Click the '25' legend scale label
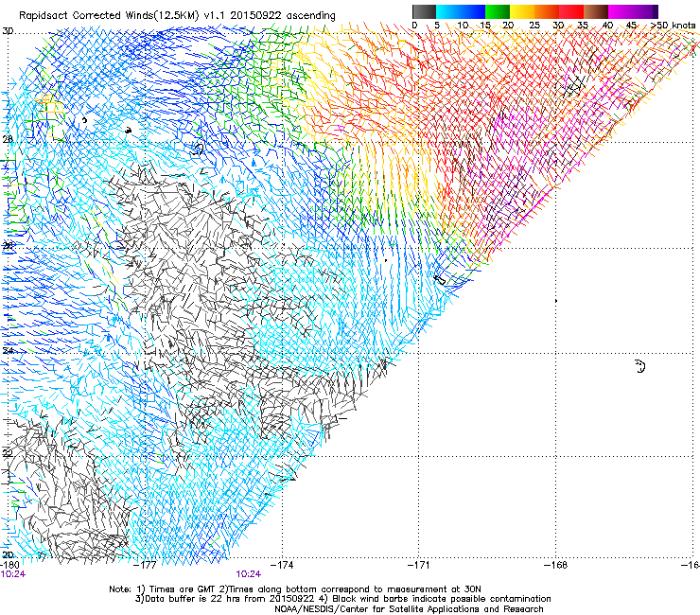 534,25
